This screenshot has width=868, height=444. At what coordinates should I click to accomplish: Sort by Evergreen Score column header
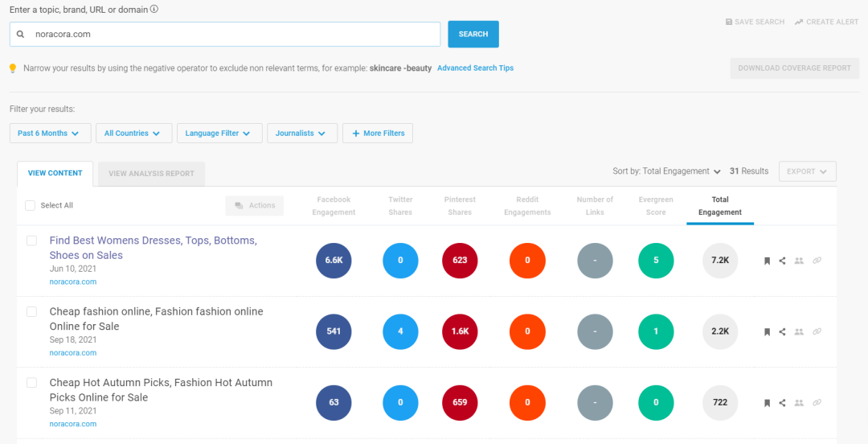[x=656, y=206]
